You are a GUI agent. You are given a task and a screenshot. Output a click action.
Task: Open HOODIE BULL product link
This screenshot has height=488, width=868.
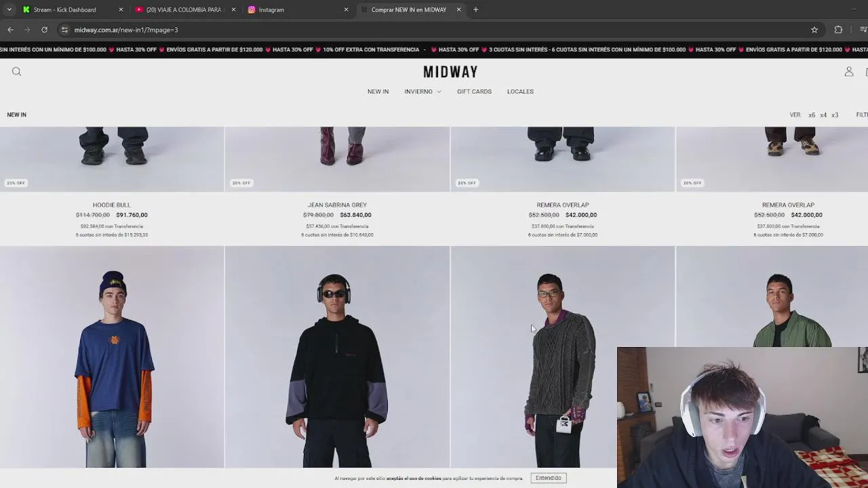pos(111,205)
